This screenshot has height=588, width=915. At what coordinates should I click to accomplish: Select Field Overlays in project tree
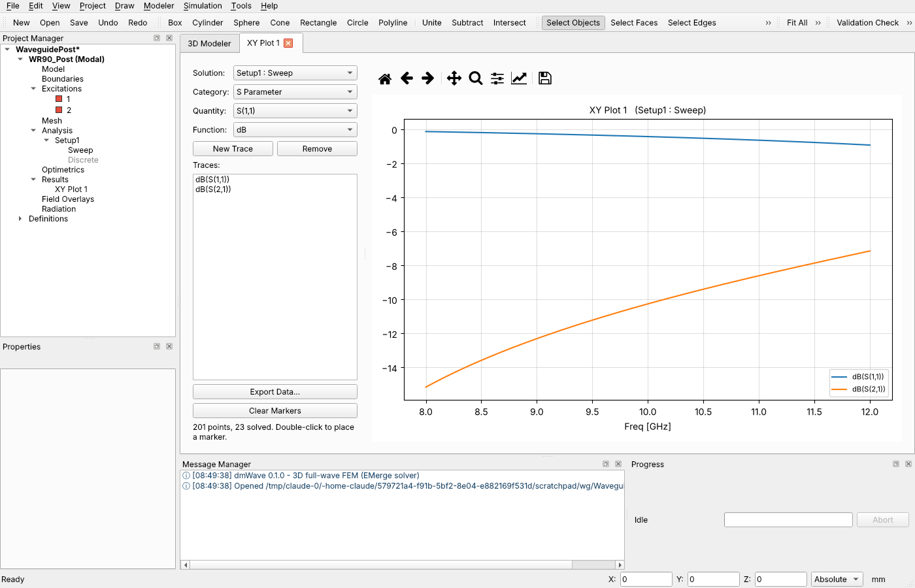click(x=68, y=199)
